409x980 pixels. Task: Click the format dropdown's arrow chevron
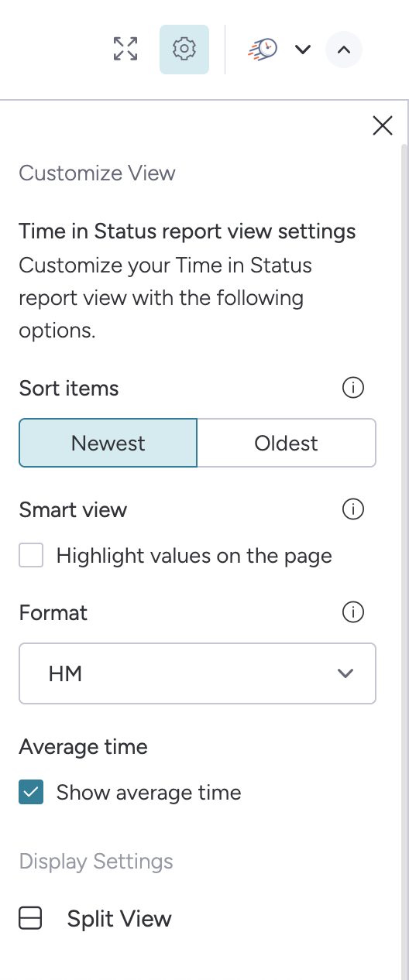click(345, 673)
